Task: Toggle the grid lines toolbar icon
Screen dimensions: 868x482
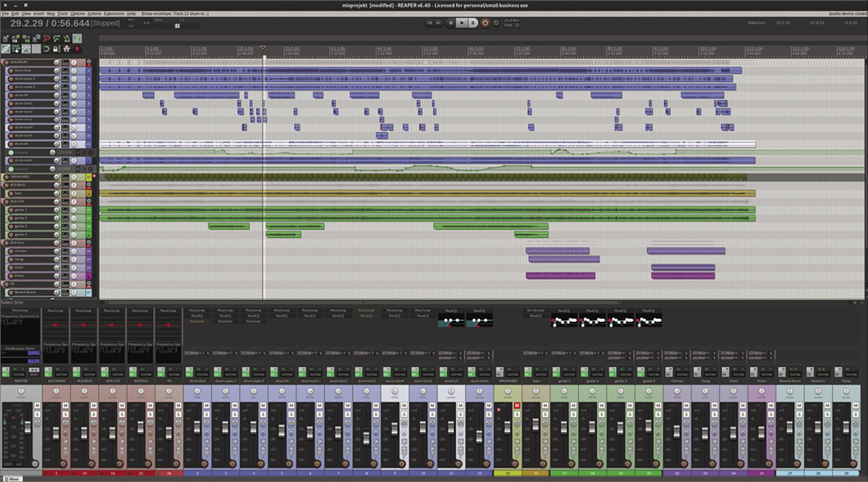Action: point(37,49)
